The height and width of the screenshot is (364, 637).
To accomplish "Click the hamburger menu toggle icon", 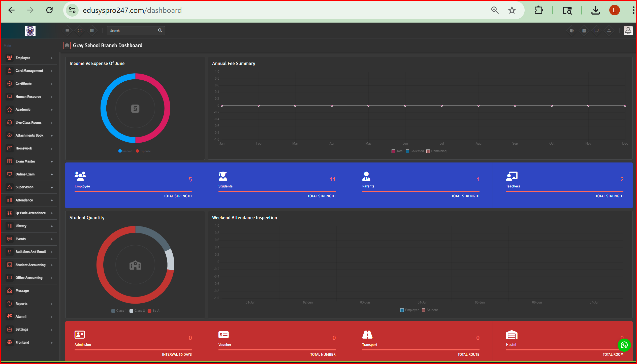I will 67,30.
